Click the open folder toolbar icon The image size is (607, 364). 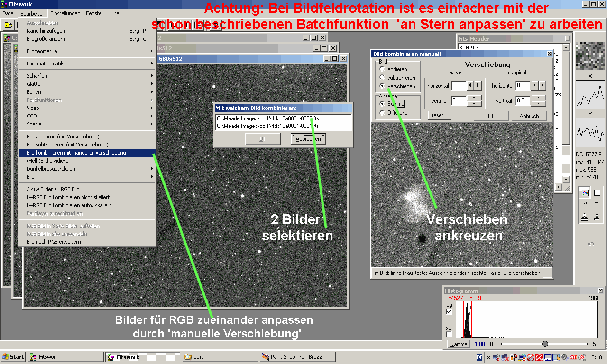click(x=8, y=25)
